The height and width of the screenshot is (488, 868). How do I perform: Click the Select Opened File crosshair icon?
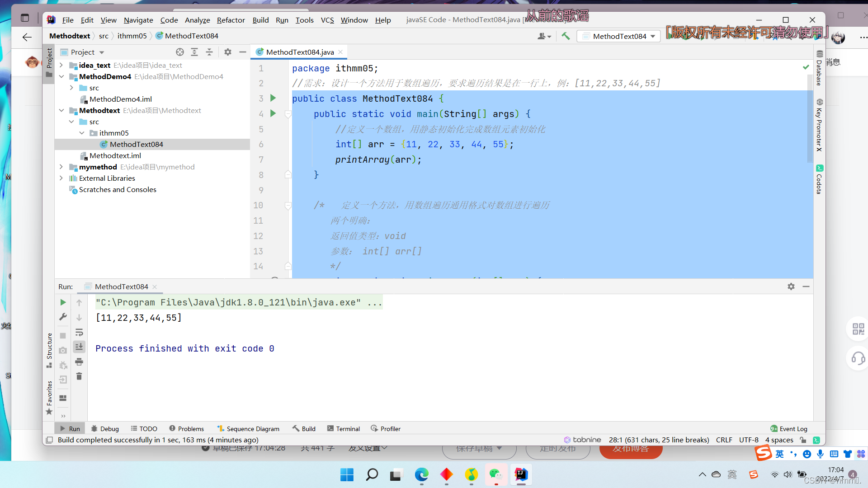(180, 52)
